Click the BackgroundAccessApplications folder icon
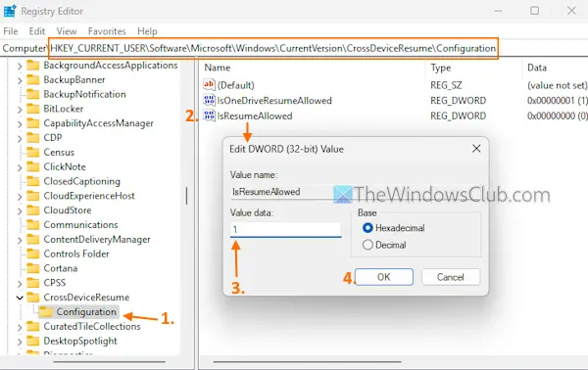This screenshot has width=588, height=370. pyautogui.click(x=33, y=66)
